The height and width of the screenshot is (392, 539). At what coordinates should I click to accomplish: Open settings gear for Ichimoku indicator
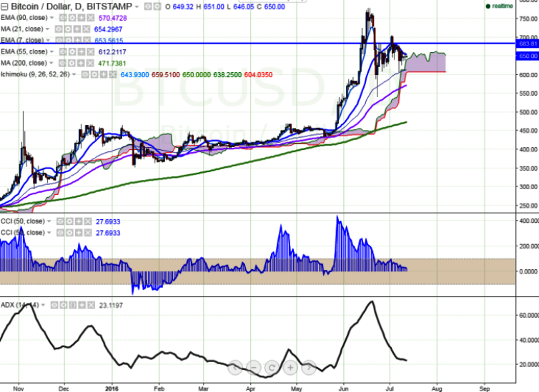point(94,74)
